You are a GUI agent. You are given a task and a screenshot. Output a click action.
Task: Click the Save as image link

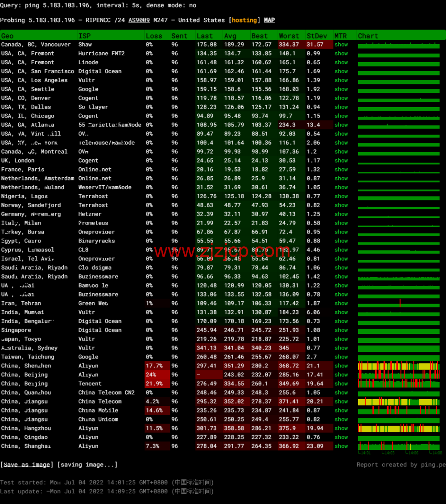[x=27, y=465]
